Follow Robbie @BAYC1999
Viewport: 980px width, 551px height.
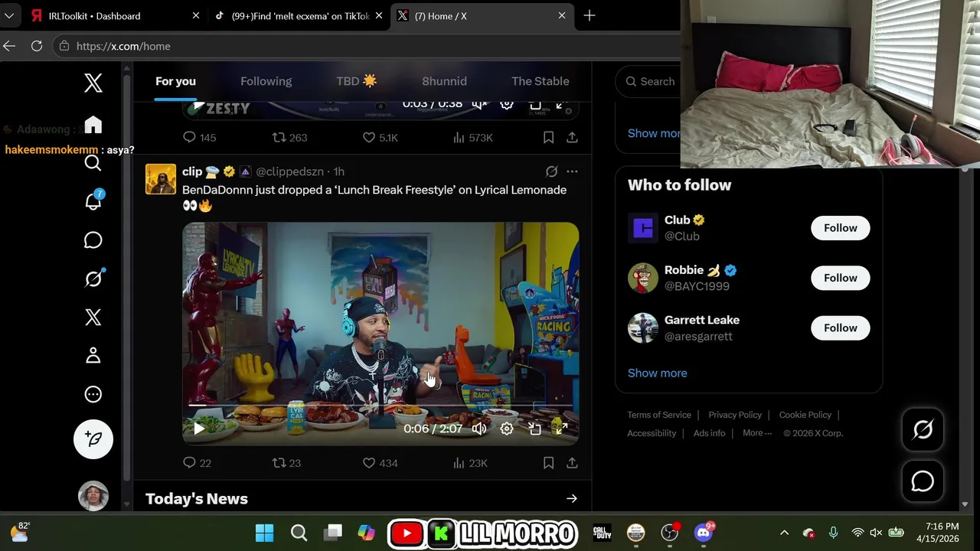click(840, 278)
